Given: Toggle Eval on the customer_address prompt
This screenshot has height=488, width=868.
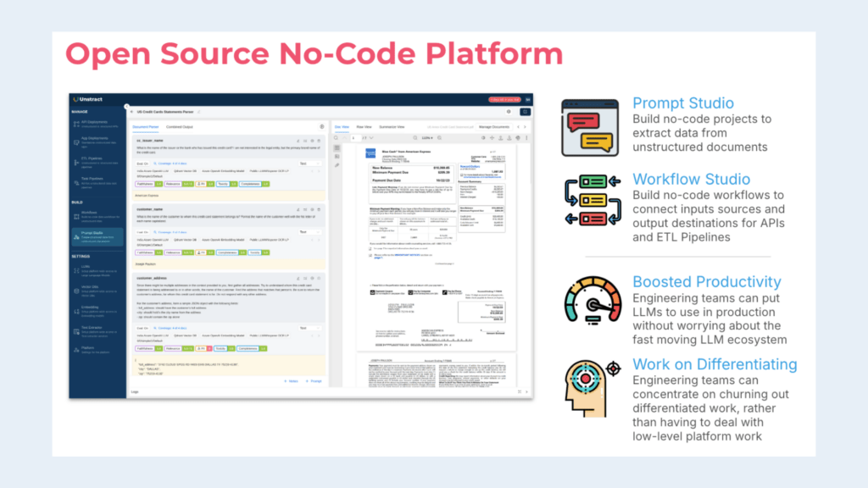Looking at the screenshot, I should pos(142,328).
